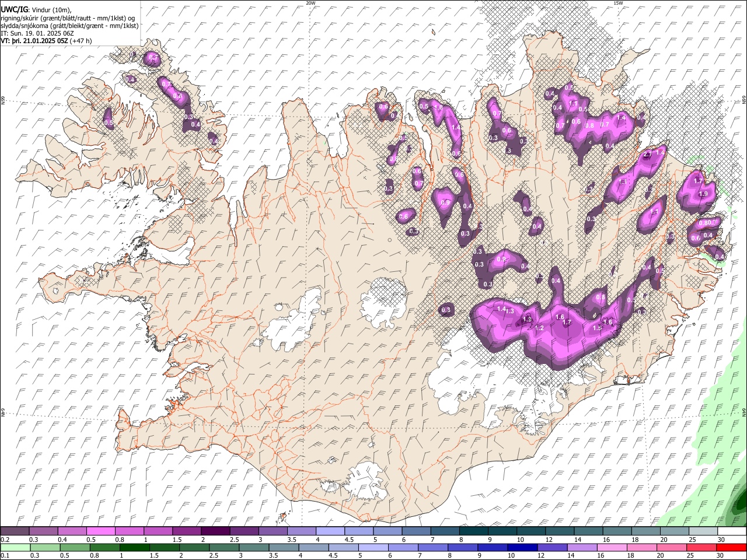Pick the violet rain legend swatch labeled 12
Screen dimensions: 747x560
[551, 547]
